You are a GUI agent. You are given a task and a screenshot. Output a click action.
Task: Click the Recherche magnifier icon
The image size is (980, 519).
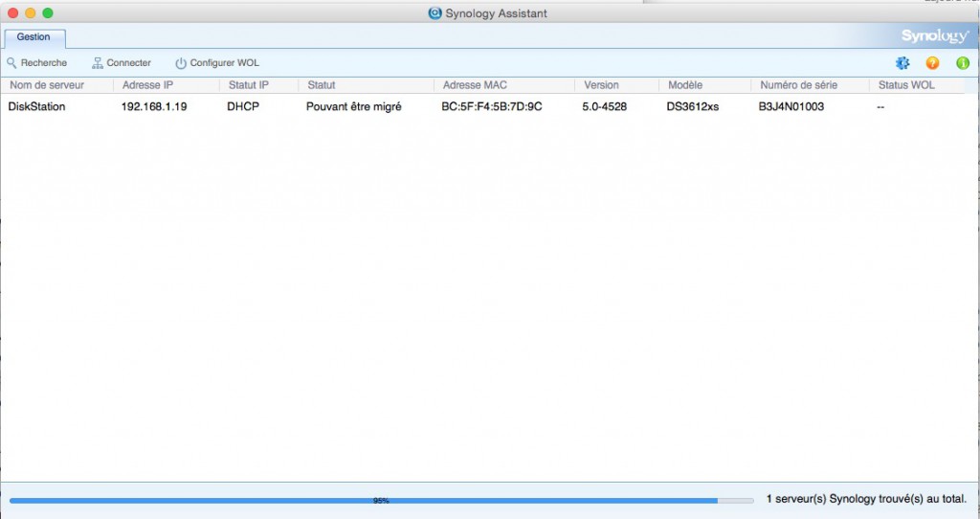tap(11, 63)
